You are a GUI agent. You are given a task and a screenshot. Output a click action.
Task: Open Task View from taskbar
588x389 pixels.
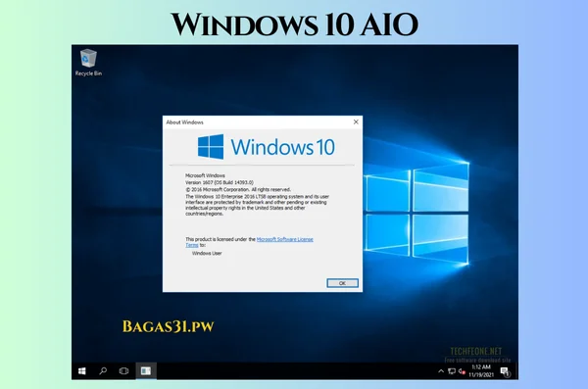point(123,371)
